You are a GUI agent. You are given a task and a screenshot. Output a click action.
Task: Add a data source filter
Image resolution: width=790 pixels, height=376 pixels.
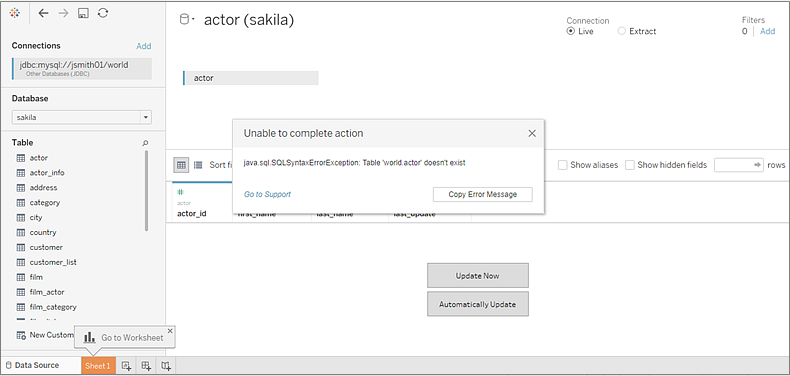point(767,31)
